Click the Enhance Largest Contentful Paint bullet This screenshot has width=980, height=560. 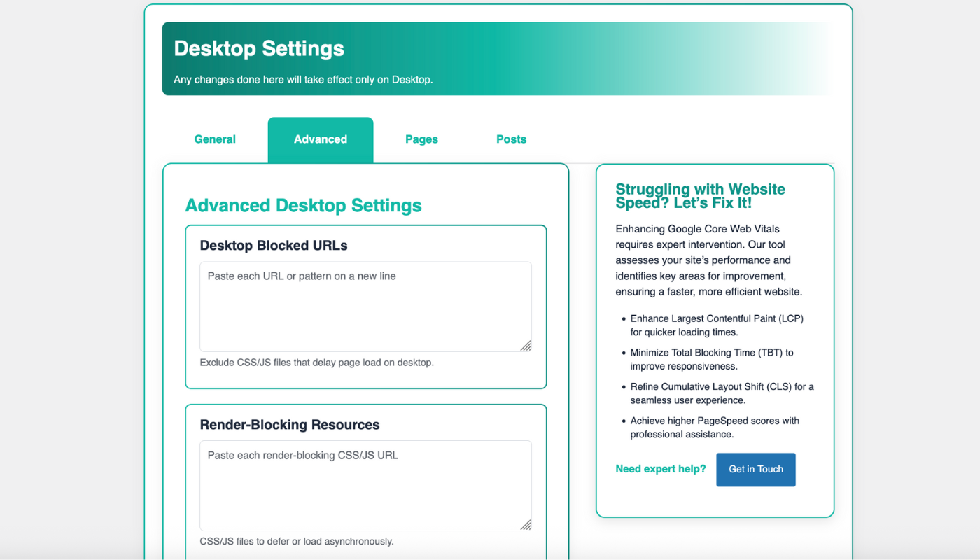click(717, 325)
